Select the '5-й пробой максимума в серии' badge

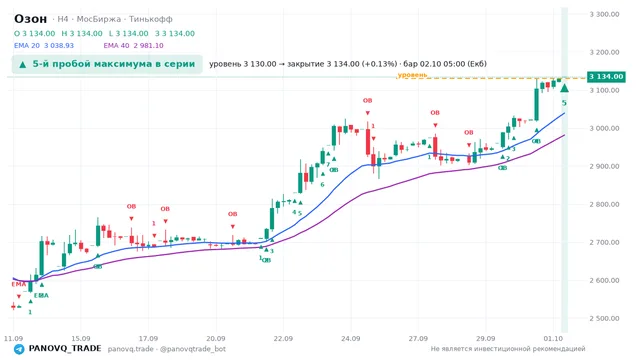pyautogui.click(x=107, y=64)
